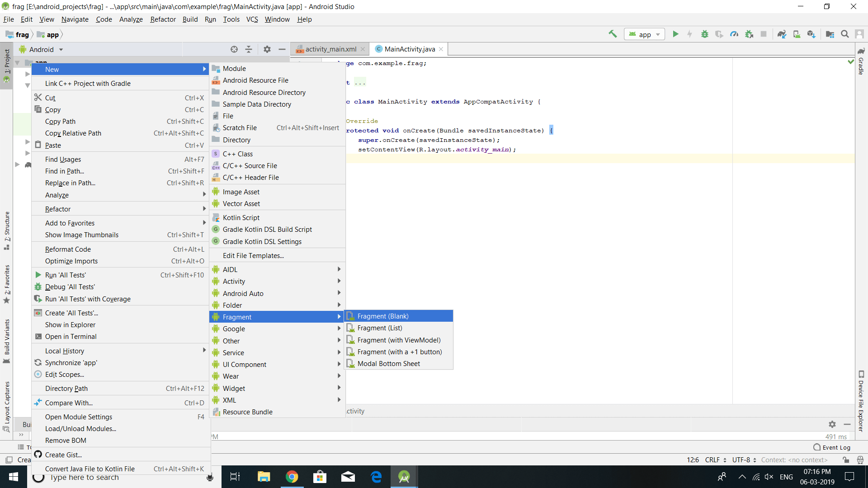Screen dimensions: 868x488
Task: Click Vector Asset entry
Action: pos(277,203)
